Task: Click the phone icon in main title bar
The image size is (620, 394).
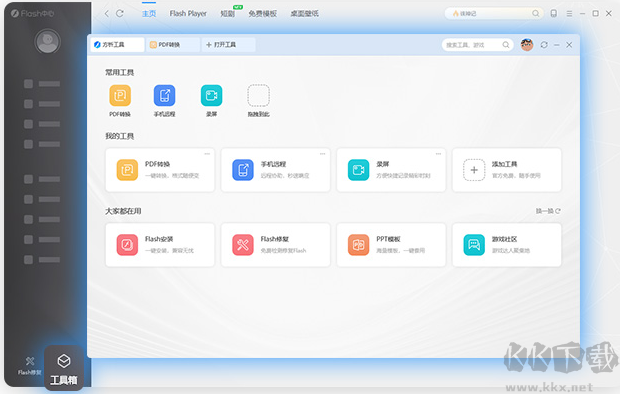Action: coord(554,13)
